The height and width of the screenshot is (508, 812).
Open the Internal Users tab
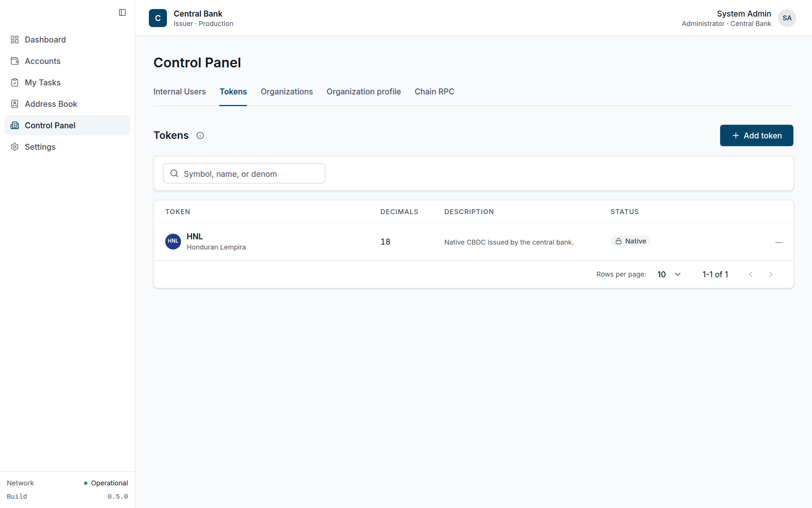pos(179,92)
